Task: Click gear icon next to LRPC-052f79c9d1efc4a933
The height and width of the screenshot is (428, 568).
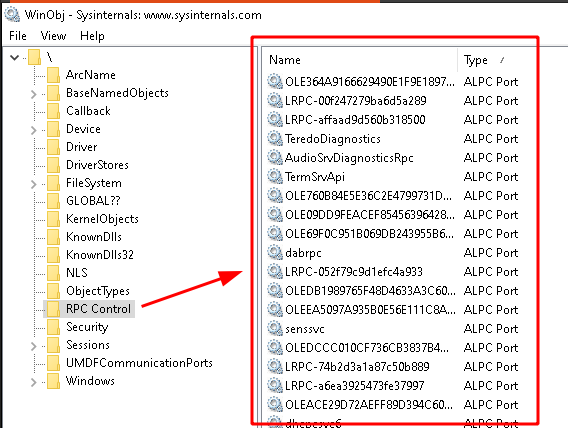Action: [275, 272]
